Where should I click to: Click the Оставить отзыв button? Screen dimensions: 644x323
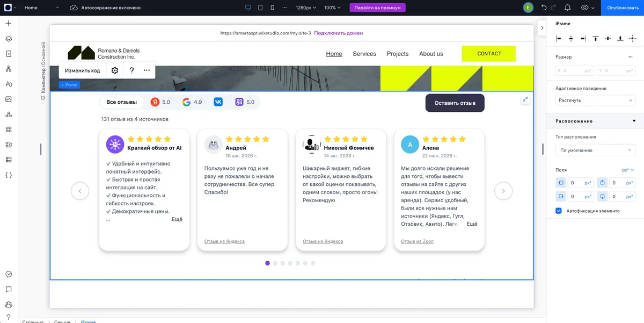(x=455, y=103)
